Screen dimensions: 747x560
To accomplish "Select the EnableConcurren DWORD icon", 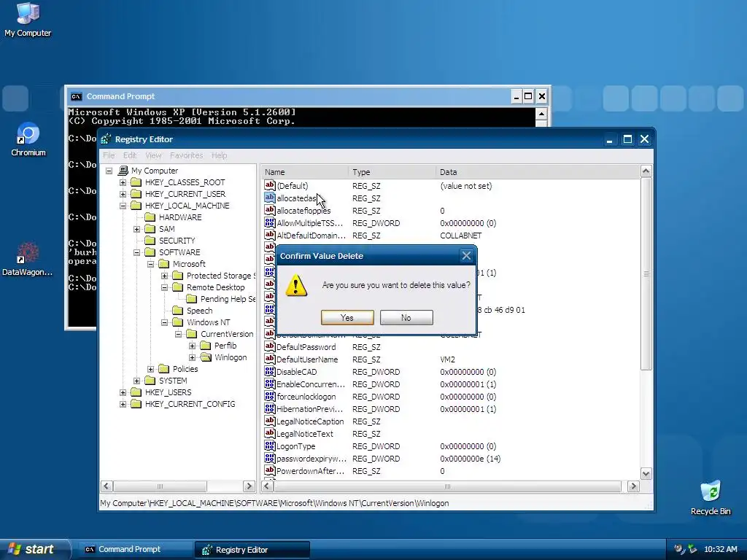I will tap(270, 384).
